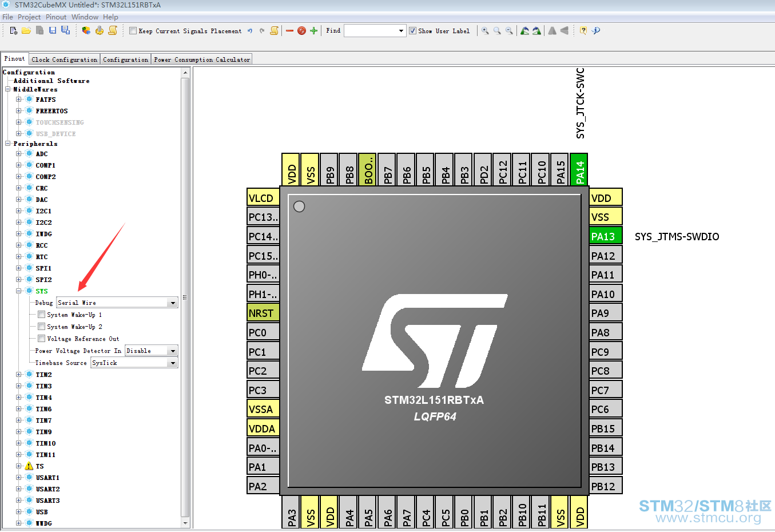Click the Save Project As icon
The height and width of the screenshot is (532, 775).
[x=65, y=31]
